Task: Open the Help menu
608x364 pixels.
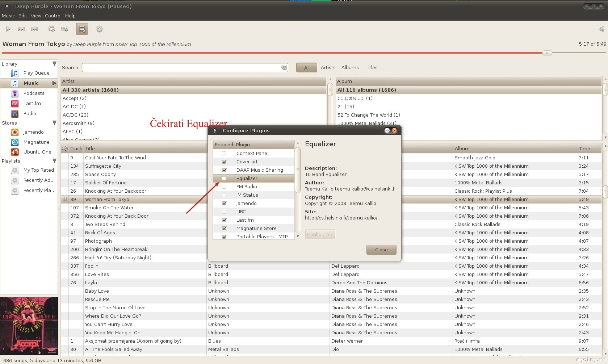Action: (70, 16)
